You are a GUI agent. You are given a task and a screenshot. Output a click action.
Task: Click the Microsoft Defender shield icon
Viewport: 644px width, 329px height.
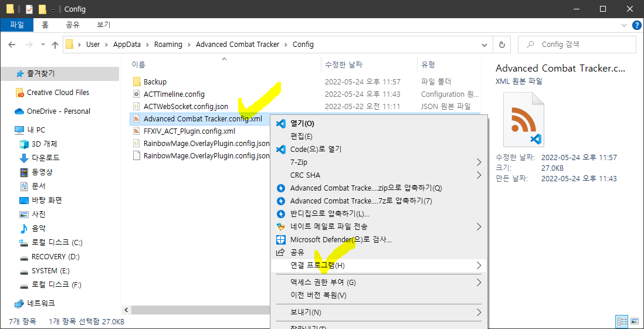pos(281,239)
